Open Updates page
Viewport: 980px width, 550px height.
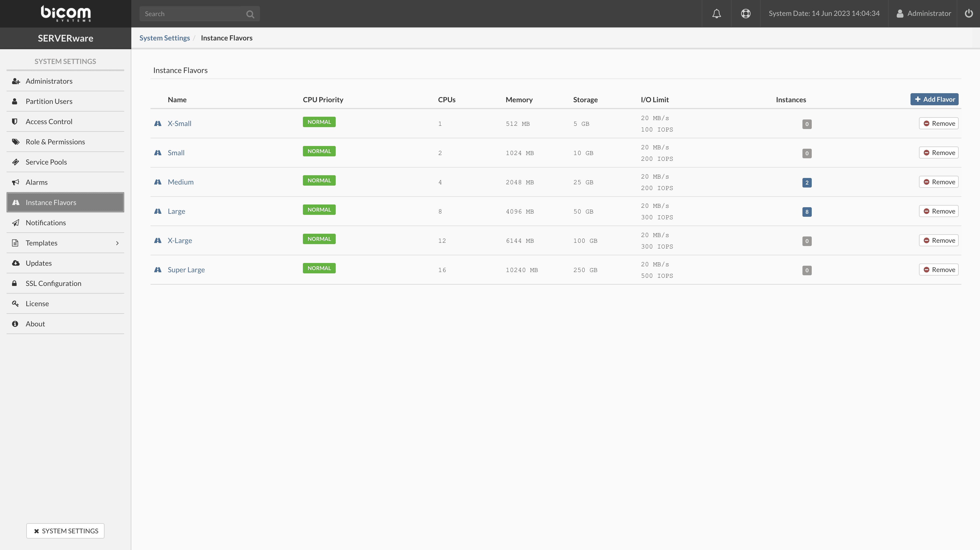click(65, 263)
